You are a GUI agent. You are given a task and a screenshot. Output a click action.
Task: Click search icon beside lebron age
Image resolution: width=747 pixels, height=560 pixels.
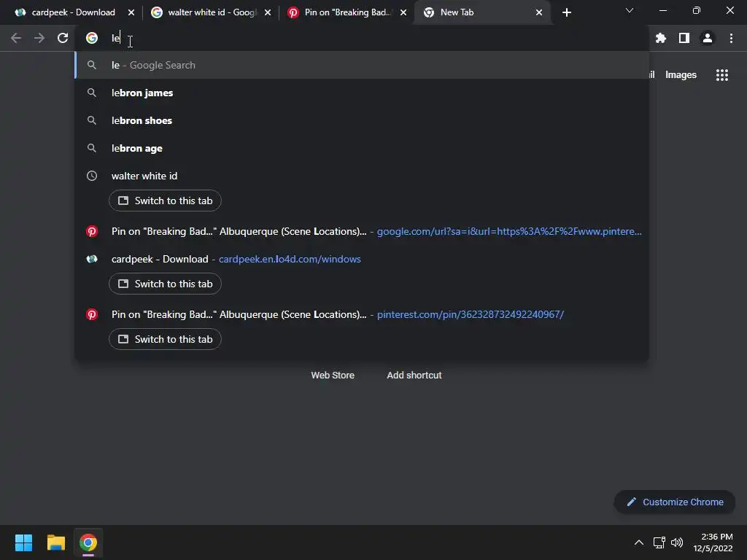92,148
